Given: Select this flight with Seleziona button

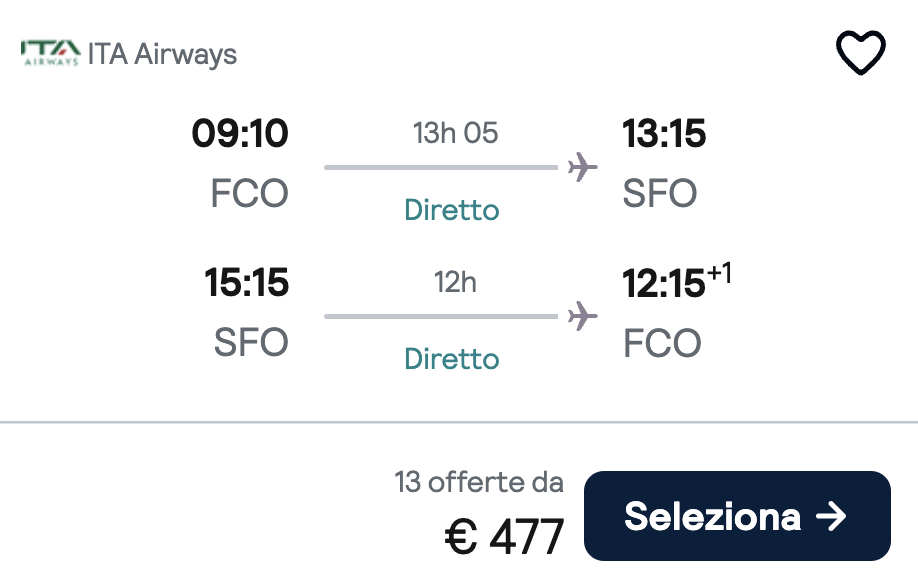Looking at the screenshot, I should (x=737, y=516).
